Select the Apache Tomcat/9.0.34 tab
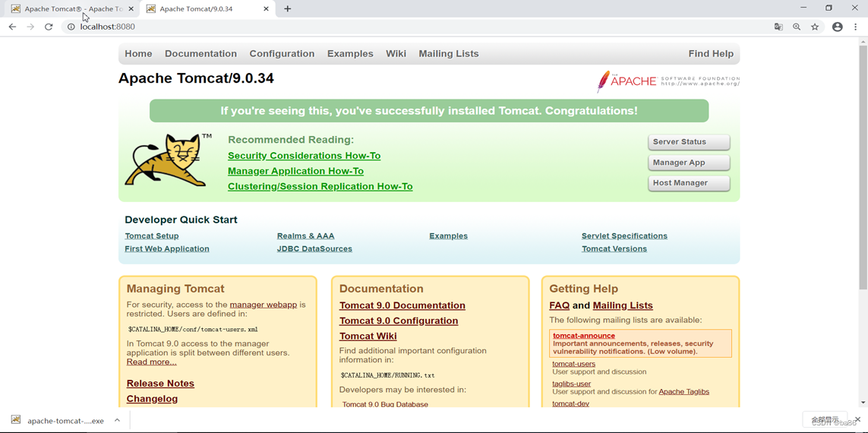The width and height of the screenshot is (868, 433). click(x=207, y=9)
